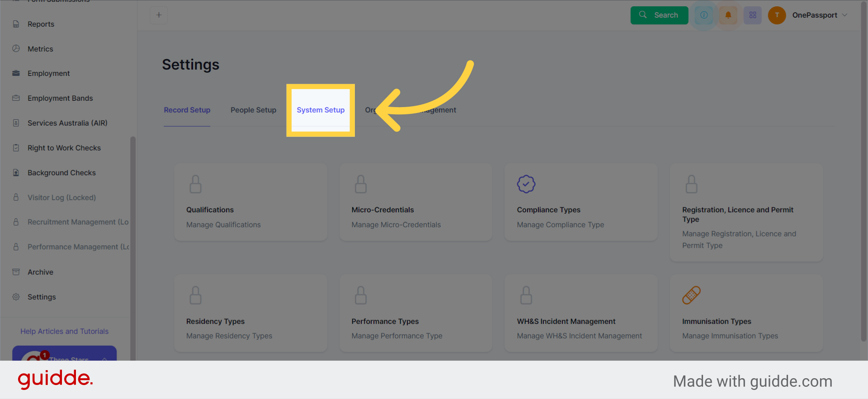Image resolution: width=868 pixels, height=399 pixels.
Task: Click the Qualifications lock icon
Action: coord(195,184)
